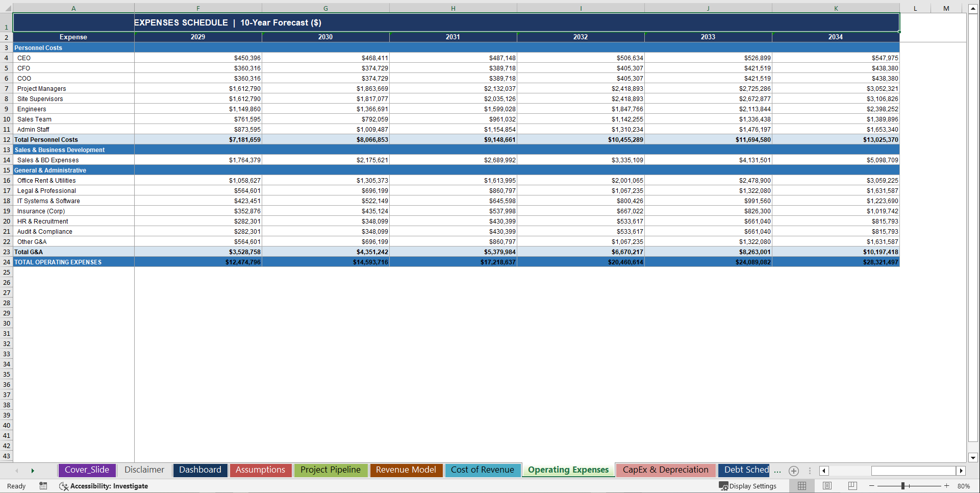Open the Revenue Model sheet
This screenshot has width=980, height=493.
406,470
